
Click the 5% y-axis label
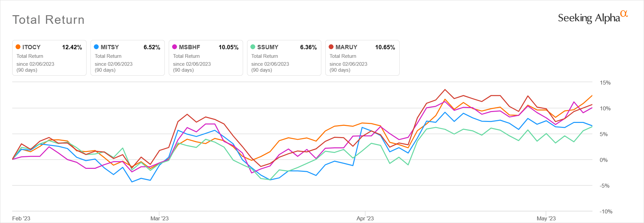(604, 134)
